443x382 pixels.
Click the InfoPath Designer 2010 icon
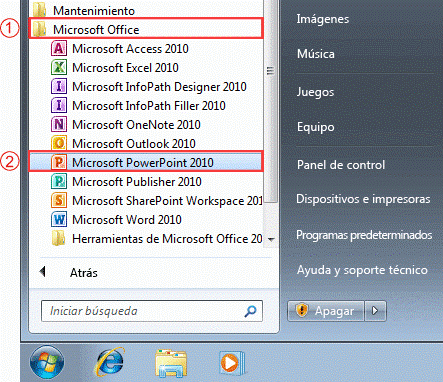(59, 87)
